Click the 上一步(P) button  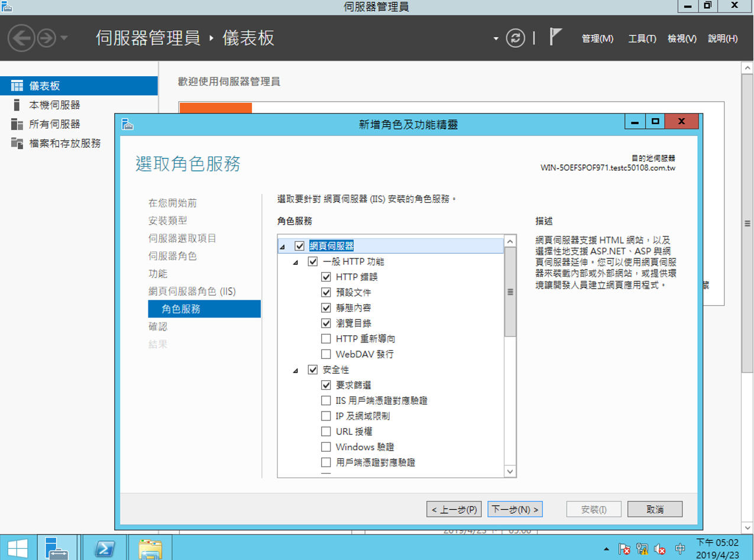pos(454,509)
